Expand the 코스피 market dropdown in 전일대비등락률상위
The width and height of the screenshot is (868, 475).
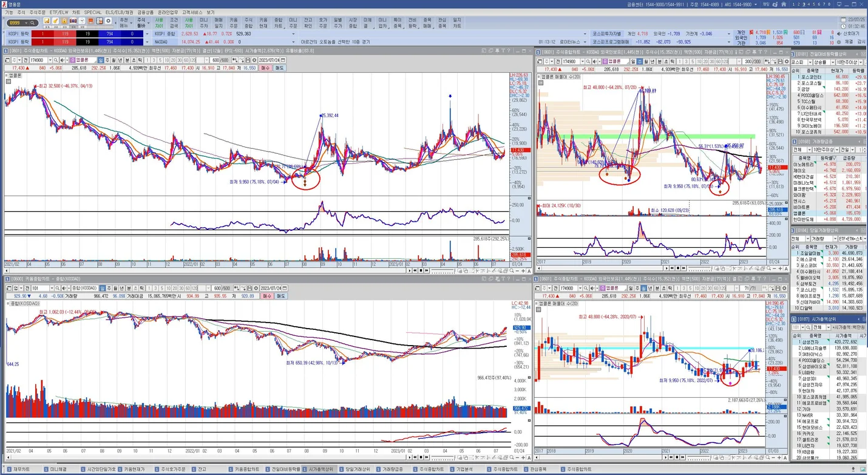[x=810, y=62]
